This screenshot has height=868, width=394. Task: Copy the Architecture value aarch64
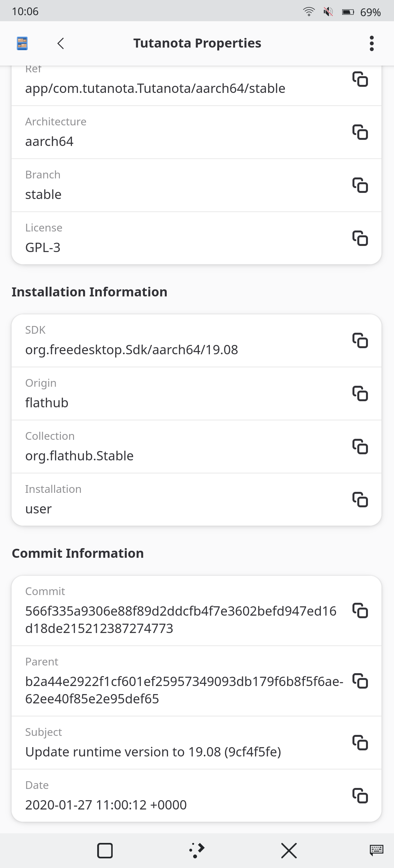360,132
